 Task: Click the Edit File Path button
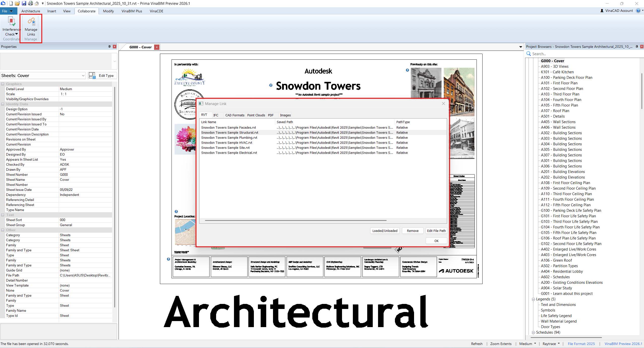point(436,231)
